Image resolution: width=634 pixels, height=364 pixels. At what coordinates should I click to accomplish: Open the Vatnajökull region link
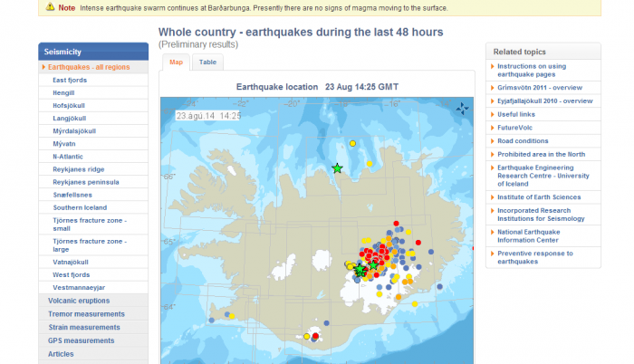click(x=70, y=262)
